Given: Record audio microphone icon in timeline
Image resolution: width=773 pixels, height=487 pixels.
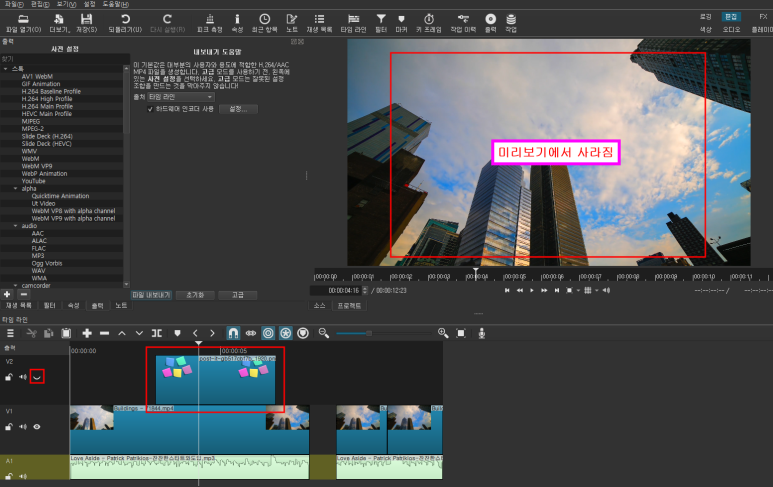Looking at the screenshot, I should [482, 333].
